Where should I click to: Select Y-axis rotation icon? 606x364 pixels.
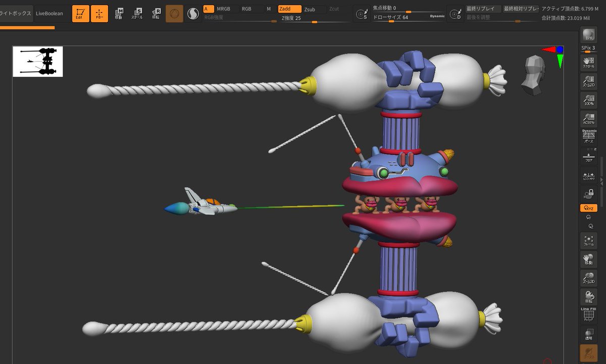click(x=588, y=217)
